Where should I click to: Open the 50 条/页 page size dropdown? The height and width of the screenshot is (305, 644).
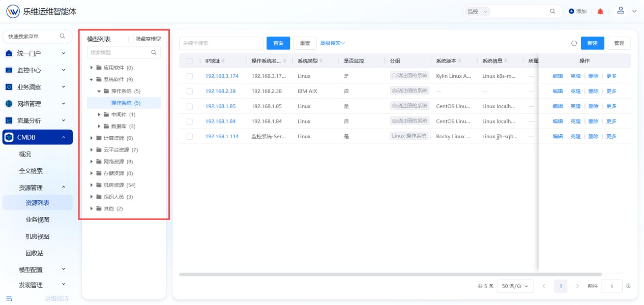tap(515, 286)
